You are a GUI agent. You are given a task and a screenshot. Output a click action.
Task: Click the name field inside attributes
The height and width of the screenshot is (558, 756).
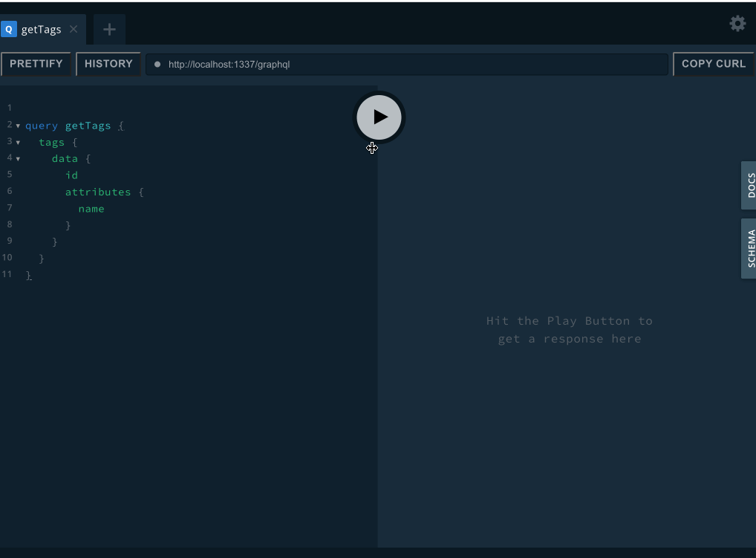coord(91,208)
